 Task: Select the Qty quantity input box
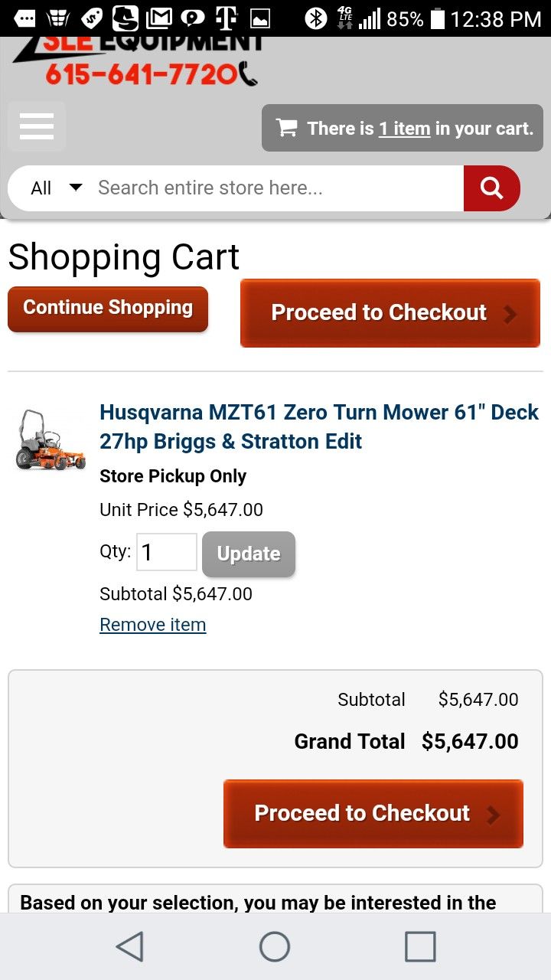(167, 552)
